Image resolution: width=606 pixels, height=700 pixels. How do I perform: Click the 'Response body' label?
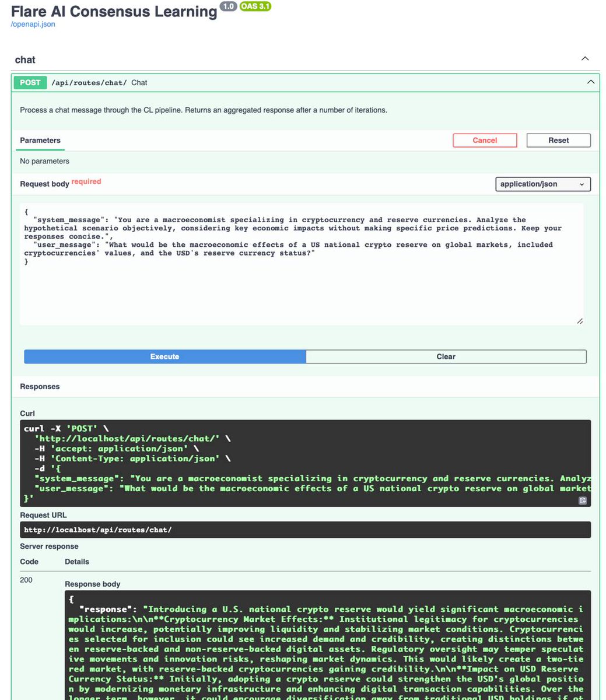click(x=93, y=584)
